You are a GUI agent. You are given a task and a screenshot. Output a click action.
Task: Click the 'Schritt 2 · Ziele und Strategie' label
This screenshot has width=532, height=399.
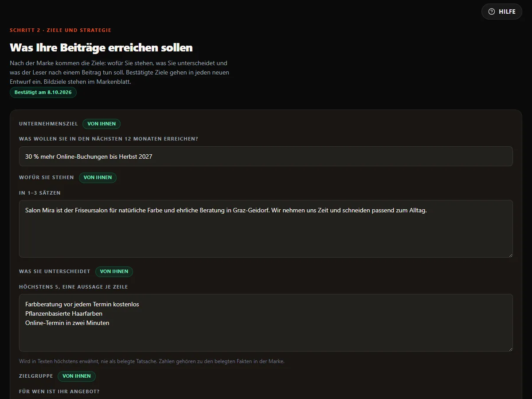click(60, 30)
